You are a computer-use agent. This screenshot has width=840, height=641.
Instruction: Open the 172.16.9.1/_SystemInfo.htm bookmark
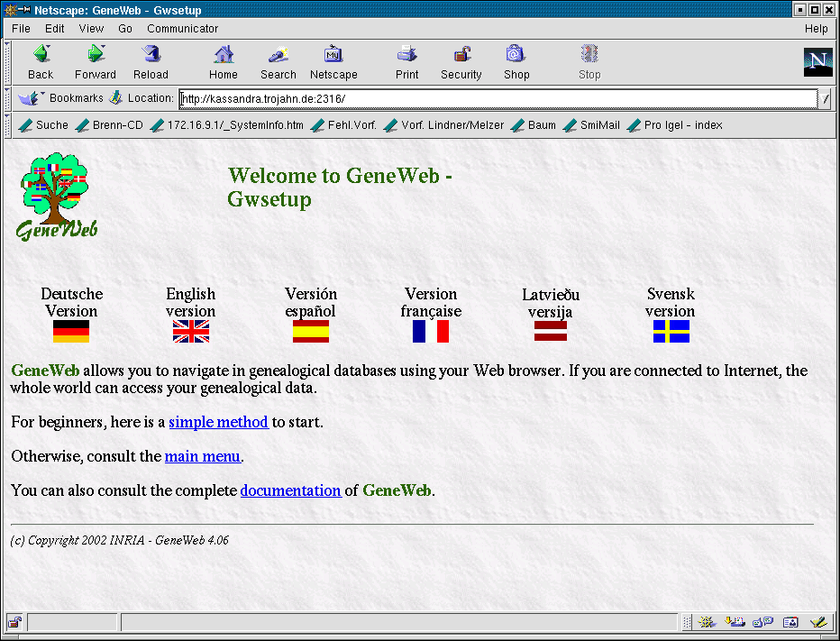pos(227,125)
